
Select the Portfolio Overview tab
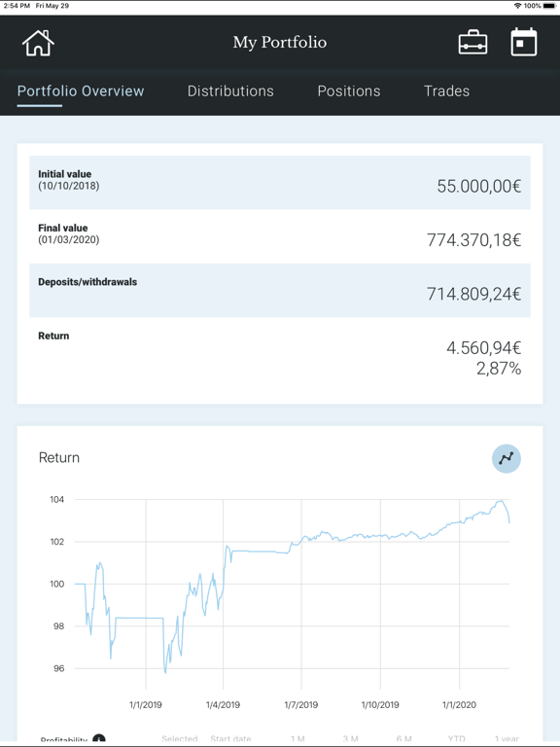point(81,91)
